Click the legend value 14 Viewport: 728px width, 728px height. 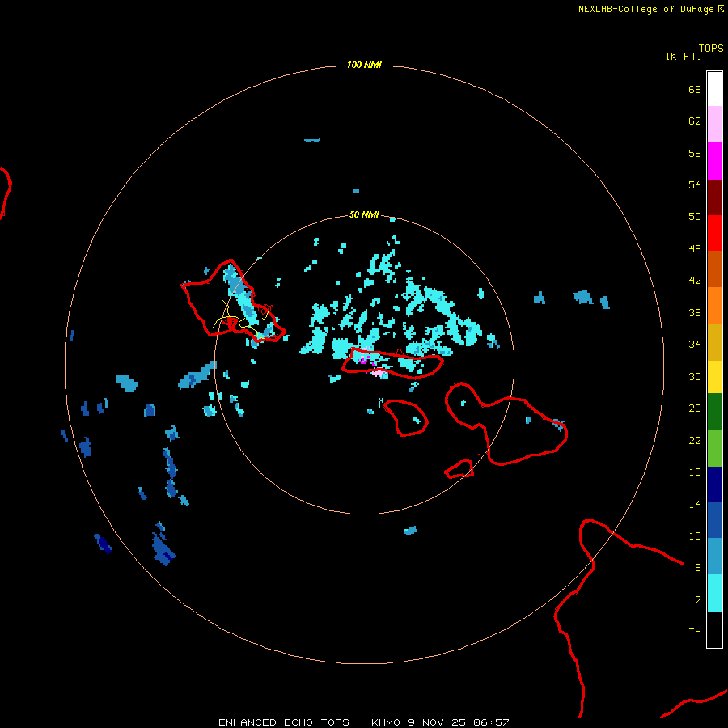pos(695,504)
